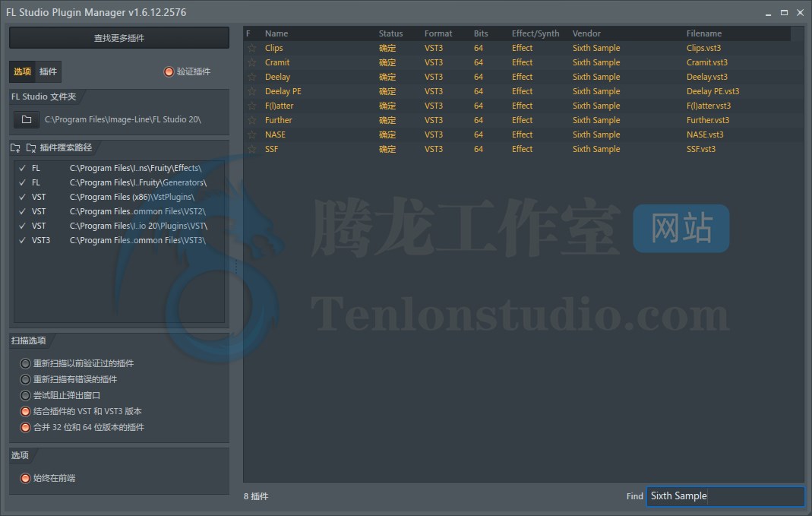Click the Clips.vst3 filename
Screen dimensions: 812x516
point(704,48)
